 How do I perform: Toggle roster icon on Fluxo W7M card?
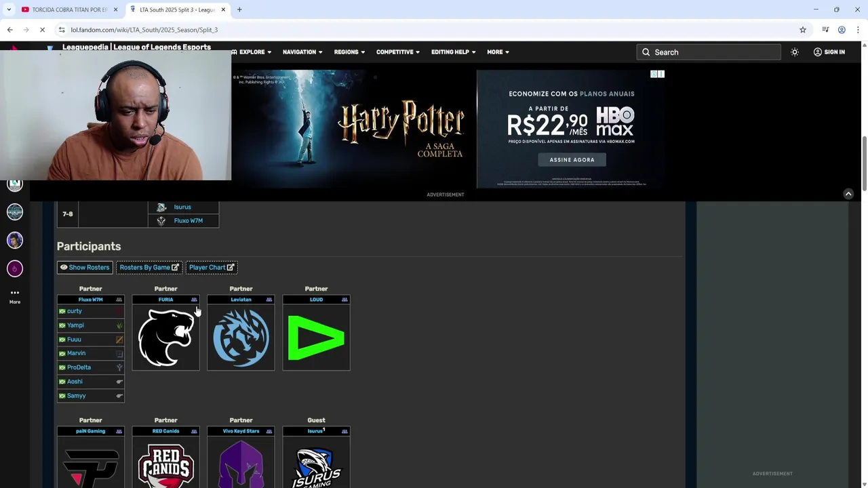119,300
